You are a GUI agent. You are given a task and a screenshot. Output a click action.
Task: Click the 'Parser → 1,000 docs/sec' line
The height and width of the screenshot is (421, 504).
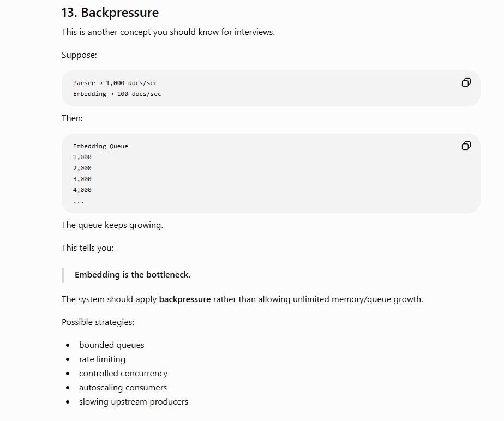[115, 83]
